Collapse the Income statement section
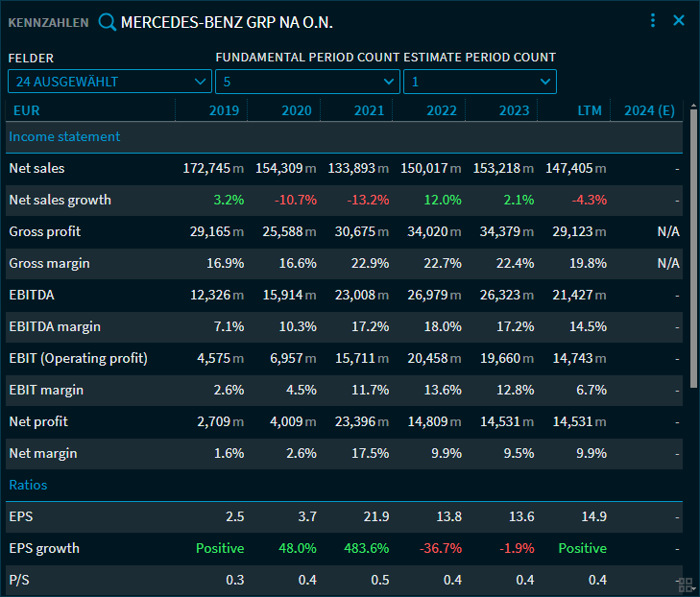This screenshot has height=597, width=700. point(64,136)
